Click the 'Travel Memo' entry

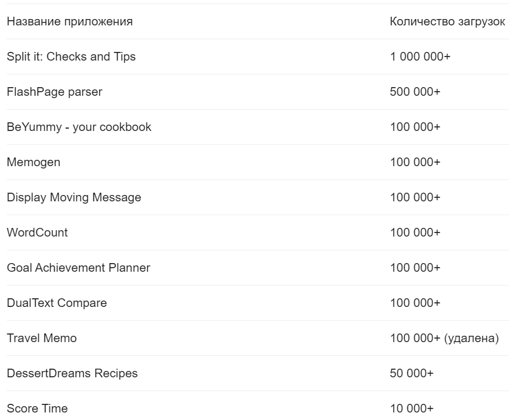(42, 338)
